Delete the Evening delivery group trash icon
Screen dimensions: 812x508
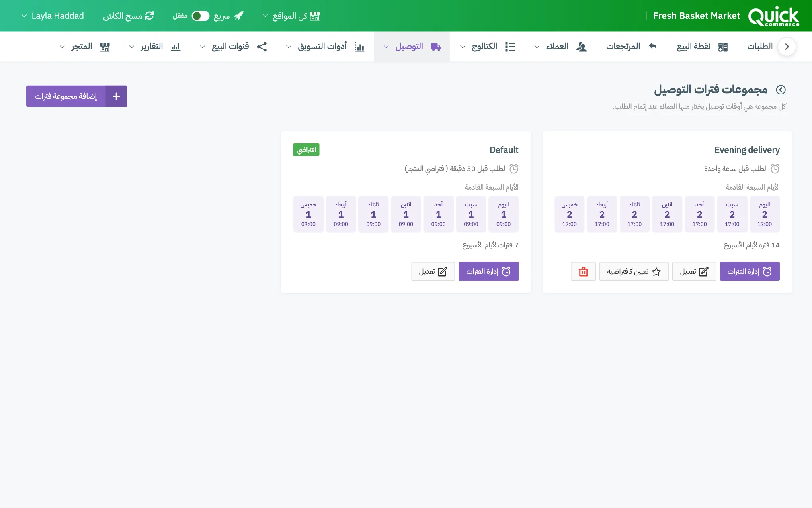pyautogui.click(x=583, y=271)
